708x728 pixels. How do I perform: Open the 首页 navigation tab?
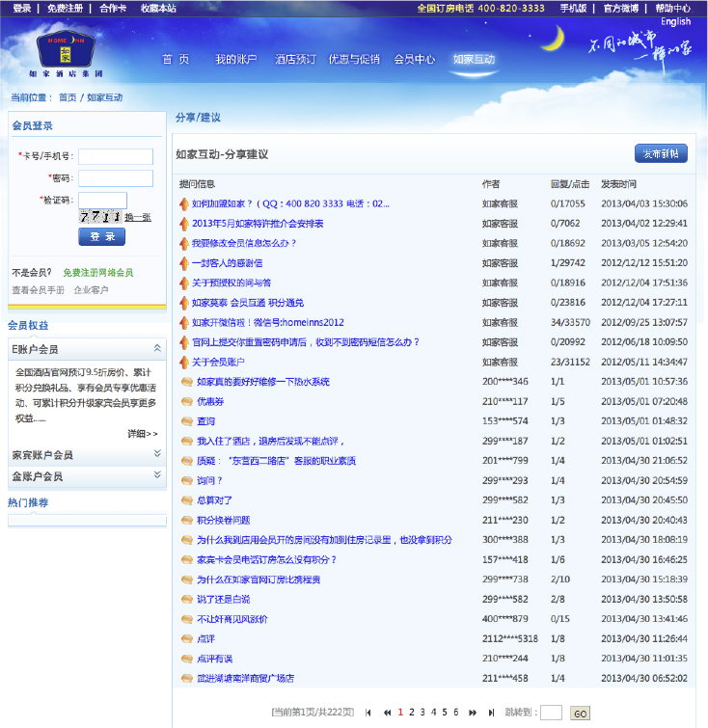pyautogui.click(x=176, y=60)
